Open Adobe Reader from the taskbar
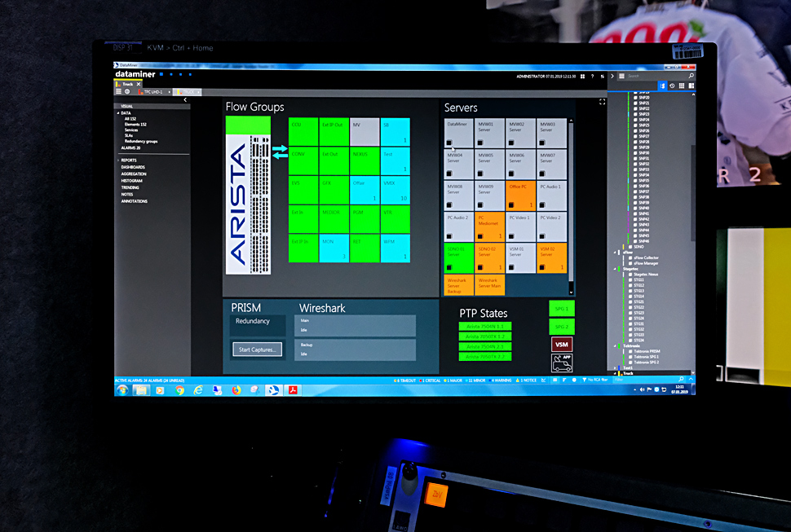 point(293,390)
